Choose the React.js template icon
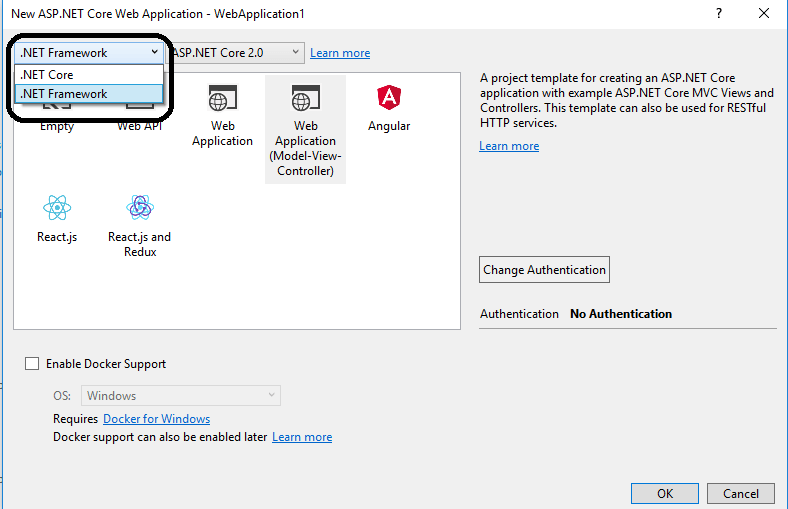 click(x=57, y=208)
